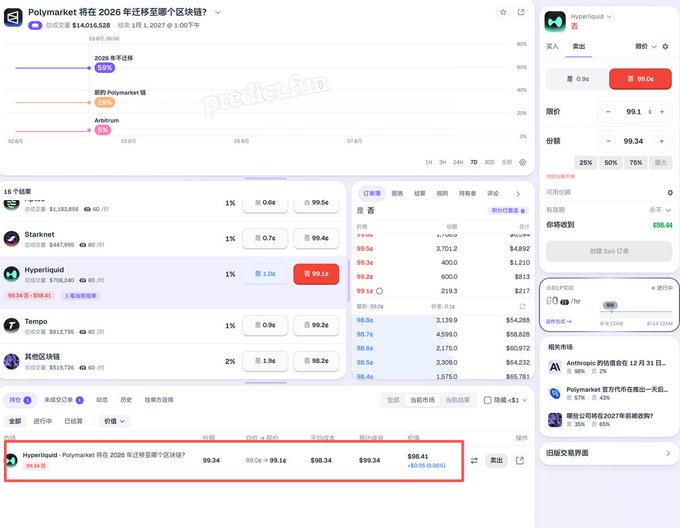
Task: Switch chart timeframe to 1H
Action: point(428,162)
